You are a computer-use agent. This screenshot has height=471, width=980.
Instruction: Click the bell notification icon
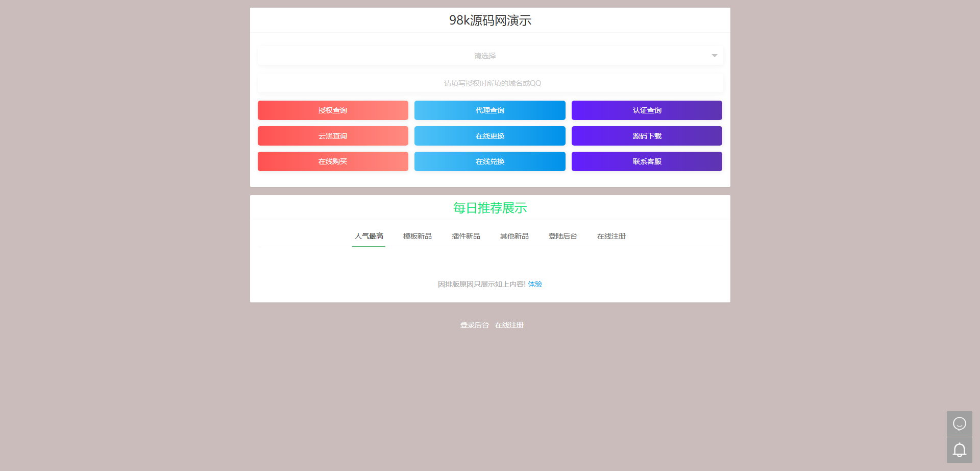pos(959,450)
